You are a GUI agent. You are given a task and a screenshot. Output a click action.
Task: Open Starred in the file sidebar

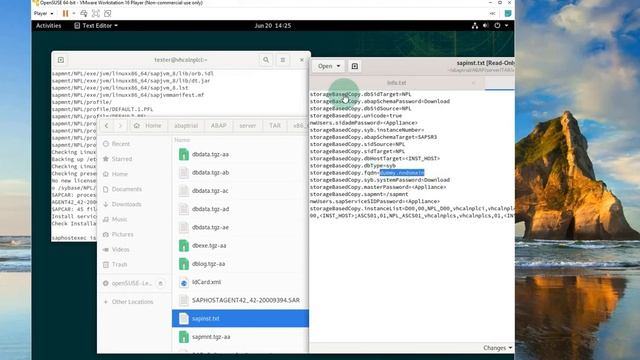click(x=122, y=159)
